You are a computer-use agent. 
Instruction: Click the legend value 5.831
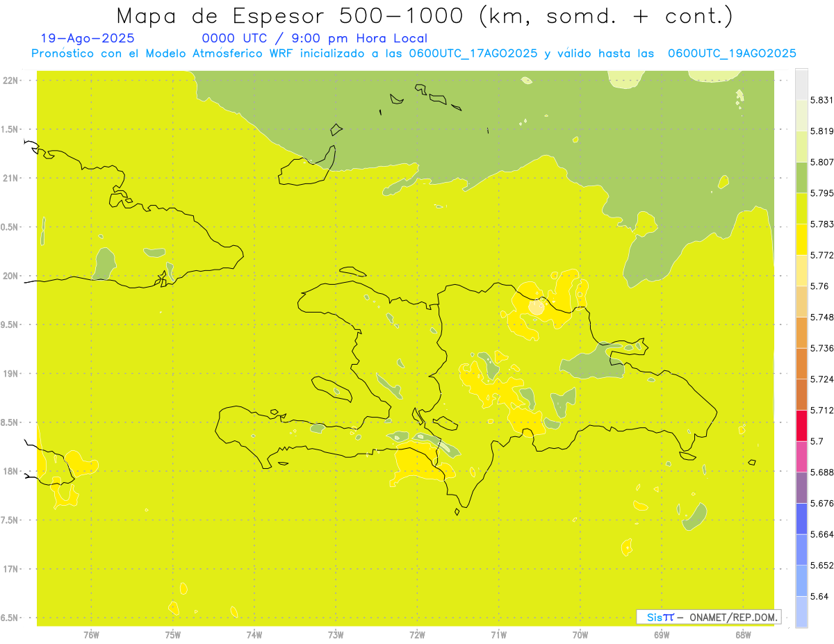click(x=821, y=100)
